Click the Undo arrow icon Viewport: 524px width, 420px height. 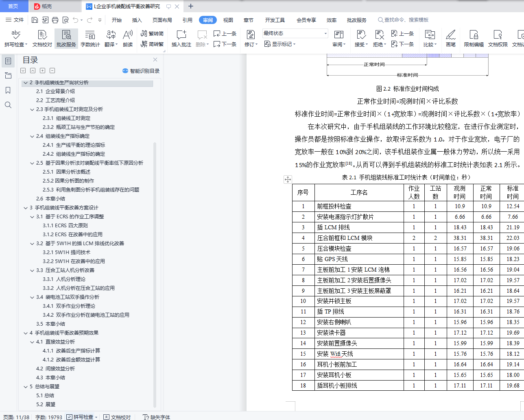tap(76, 20)
